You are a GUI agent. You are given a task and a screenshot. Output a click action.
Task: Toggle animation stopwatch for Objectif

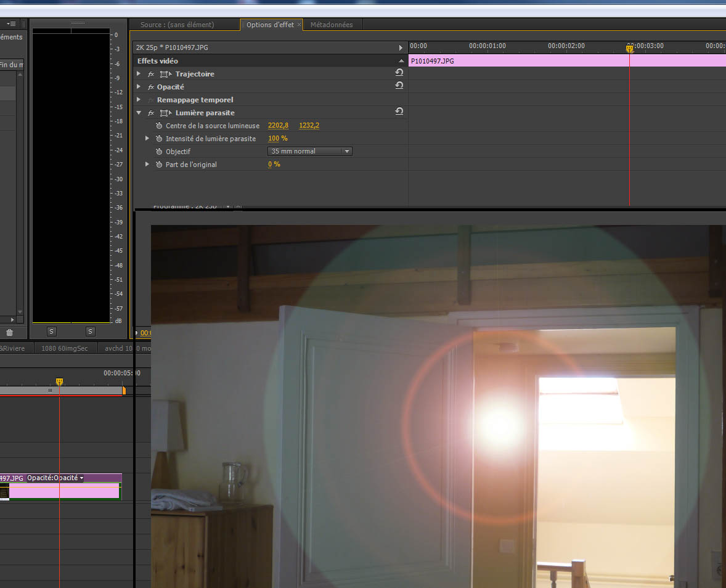click(x=159, y=152)
